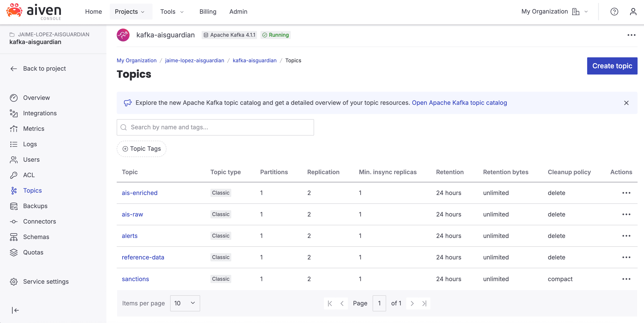The image size is (644, 323).
Task: Open the Overview section icon in sidebar
Action: (14, 98)
